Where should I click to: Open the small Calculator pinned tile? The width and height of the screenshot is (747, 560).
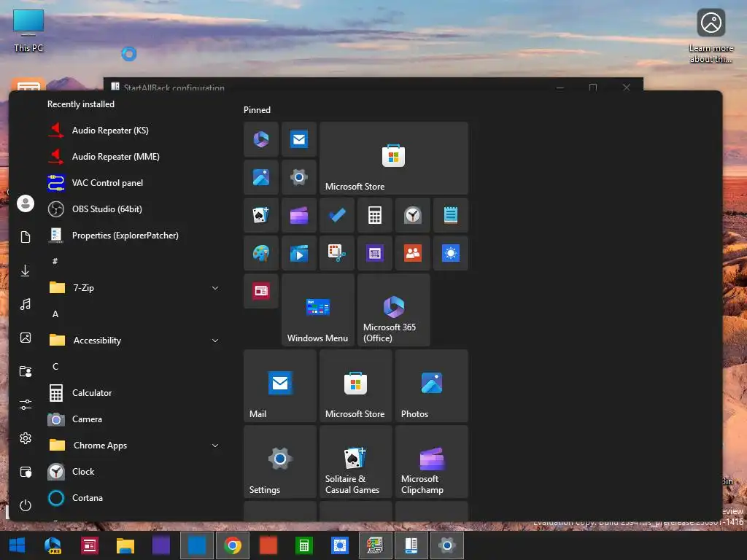click(374, 215)
